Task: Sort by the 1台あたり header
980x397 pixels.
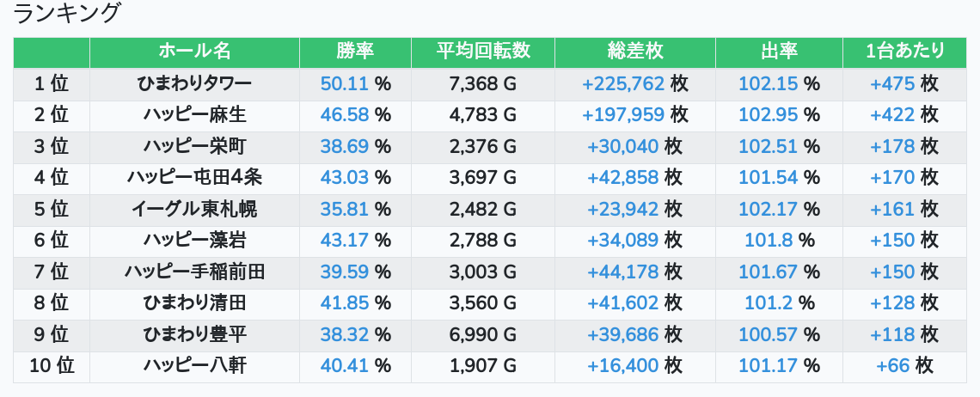Action: pyautogui.click(x=904, y=52)
